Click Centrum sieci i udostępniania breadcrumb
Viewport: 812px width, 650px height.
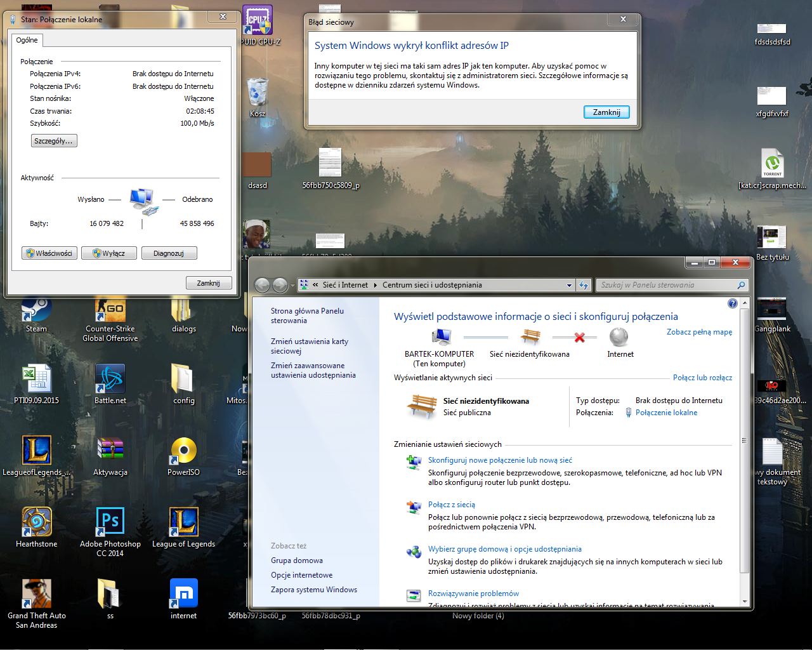pos(432,285)
